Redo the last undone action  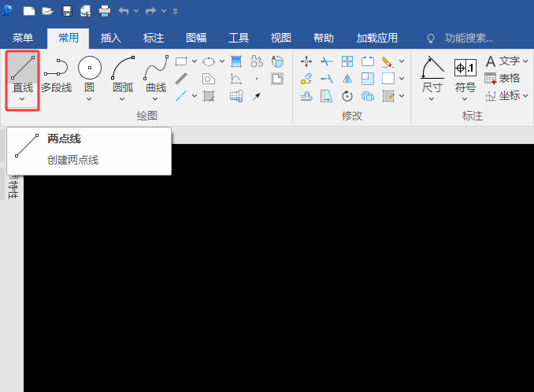pyautogui.click(x=150, y=11)
